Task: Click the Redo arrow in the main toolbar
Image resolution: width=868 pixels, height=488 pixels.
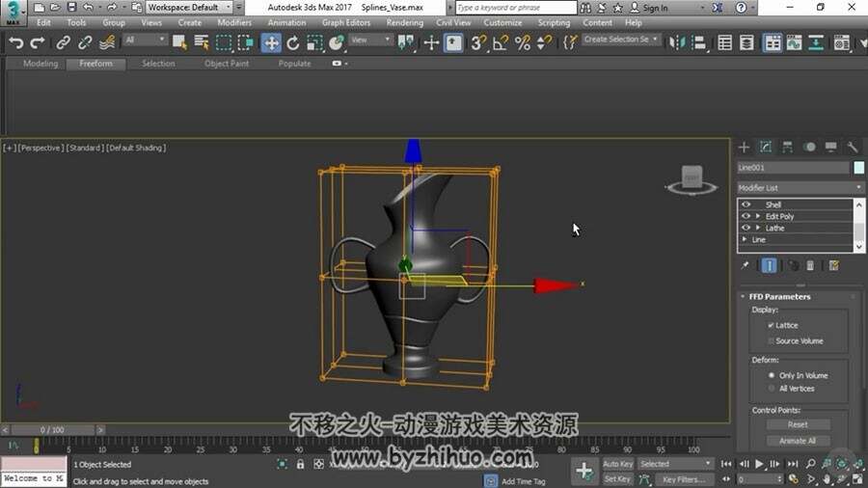Action: point(37,43)
